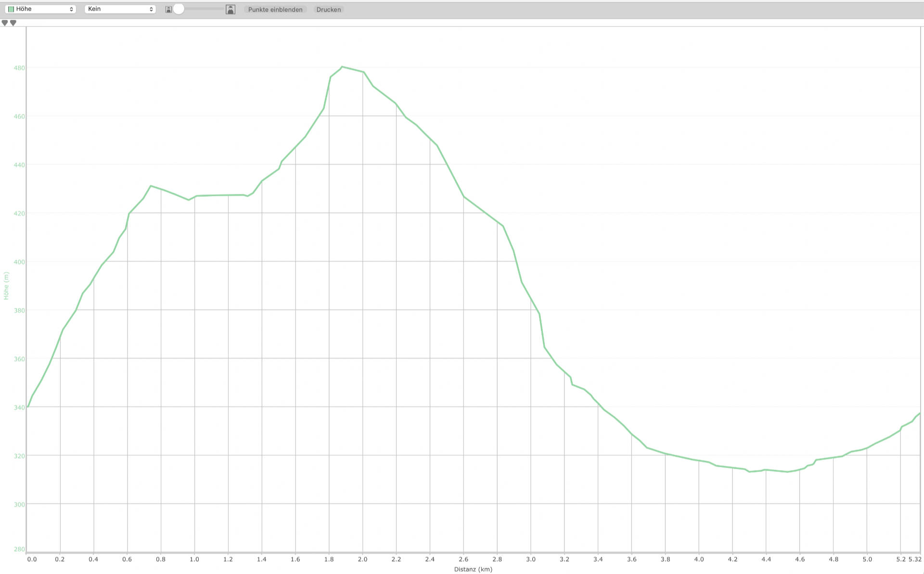Click the large zoom-in portrait icon
924x574 pixels.
231,9
